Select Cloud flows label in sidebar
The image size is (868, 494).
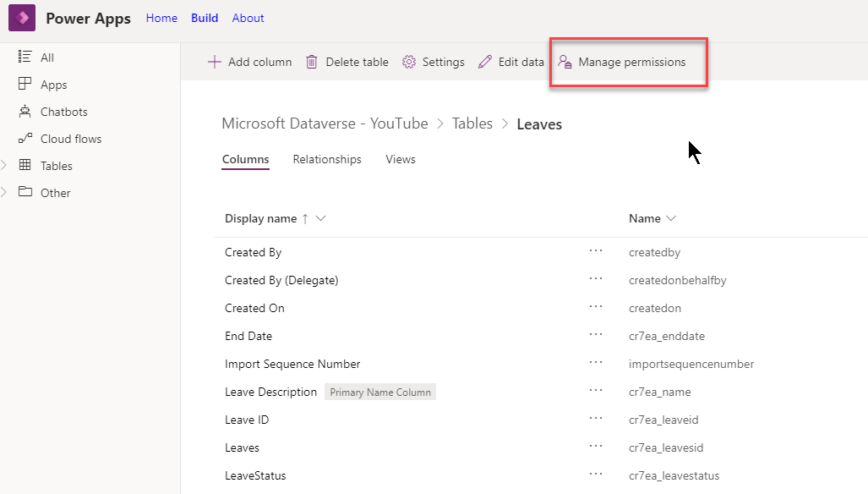tap(71, 139)
